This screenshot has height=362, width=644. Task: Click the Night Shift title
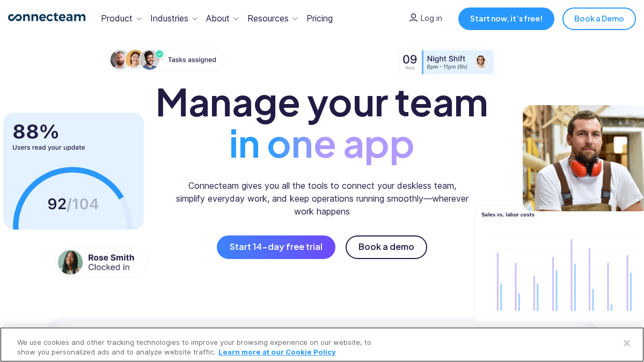pos(446,58)
